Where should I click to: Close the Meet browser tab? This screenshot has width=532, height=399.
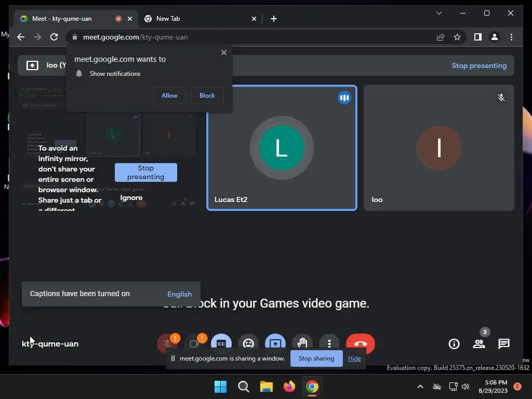point(129,19)
